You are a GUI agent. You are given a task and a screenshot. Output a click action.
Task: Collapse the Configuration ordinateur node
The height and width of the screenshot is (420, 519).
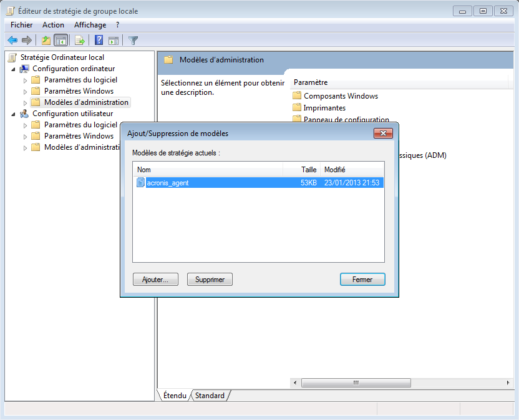click(x=13, y=69)
